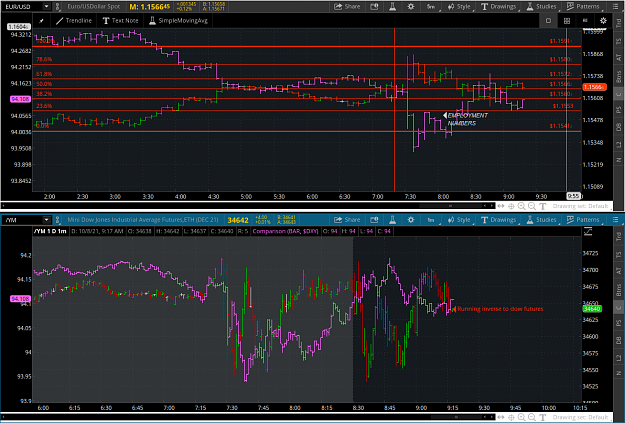Viewport: 625px width, 423px height.
Task: Click the Comparison (BAR, $DXY) study label
Action: click(x=285, y=231)
